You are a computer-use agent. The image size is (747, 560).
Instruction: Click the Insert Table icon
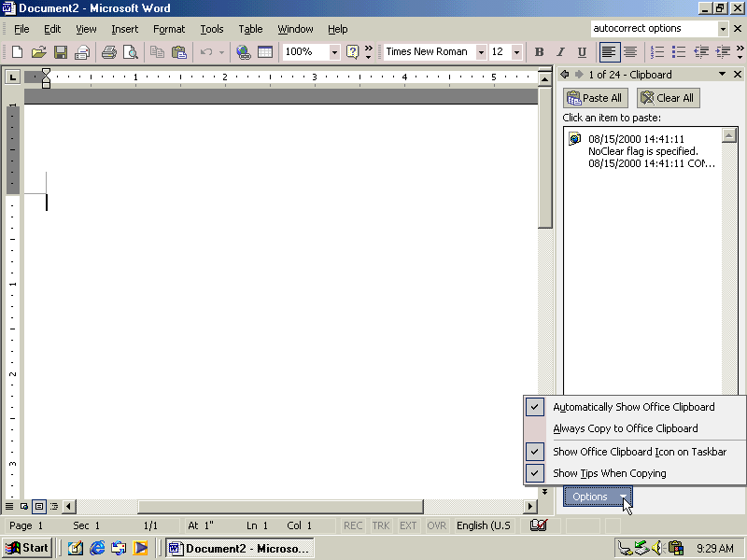click(265, 52)
